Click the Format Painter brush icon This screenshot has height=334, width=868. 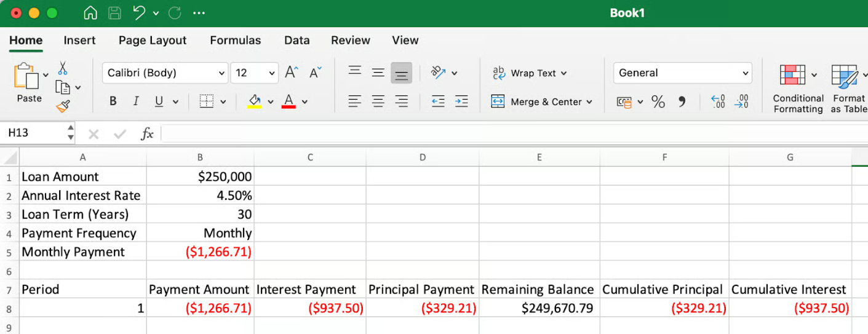point(63,106)
